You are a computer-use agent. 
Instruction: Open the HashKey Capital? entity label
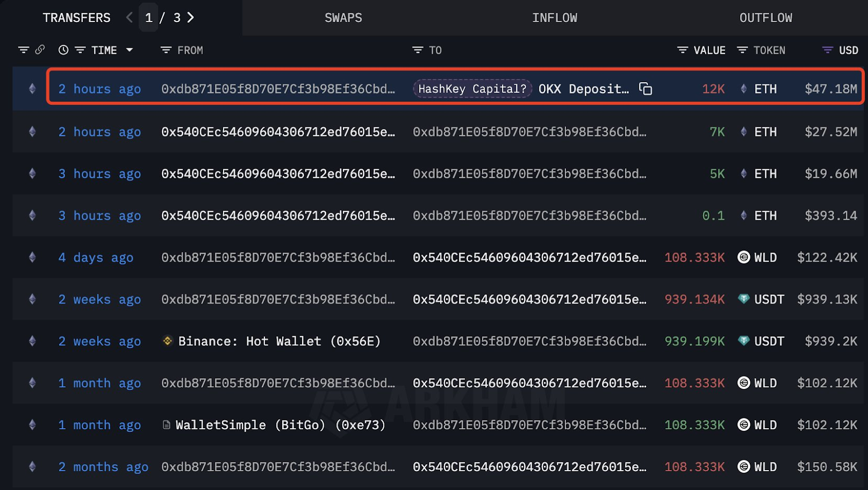pyautogui.click(x=472, y=89)
